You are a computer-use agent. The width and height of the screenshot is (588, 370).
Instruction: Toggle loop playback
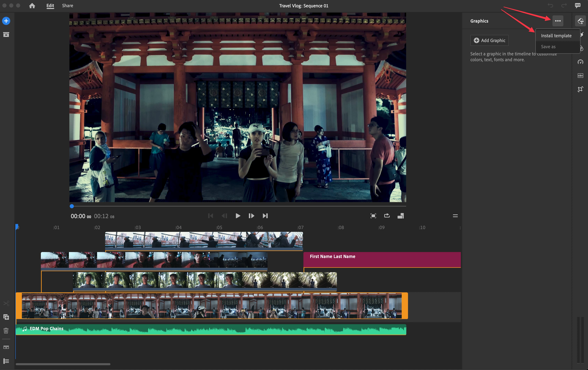(387, 216)
